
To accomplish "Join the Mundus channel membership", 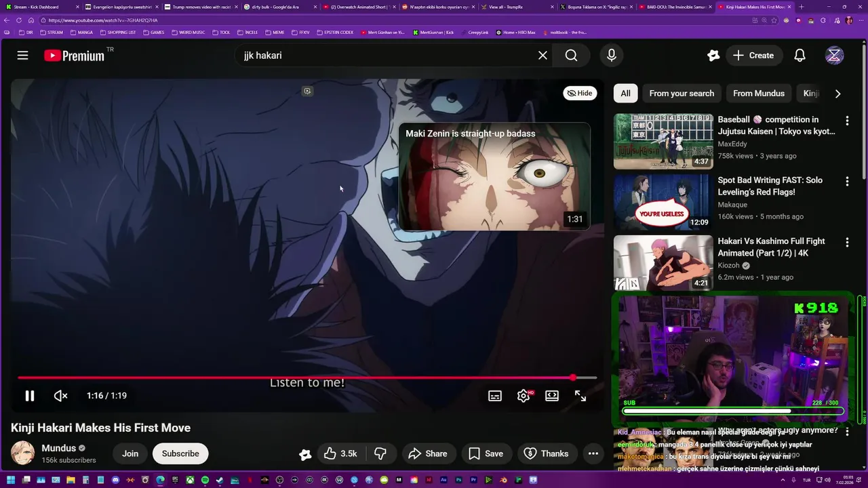I will [x=130, y=453].
